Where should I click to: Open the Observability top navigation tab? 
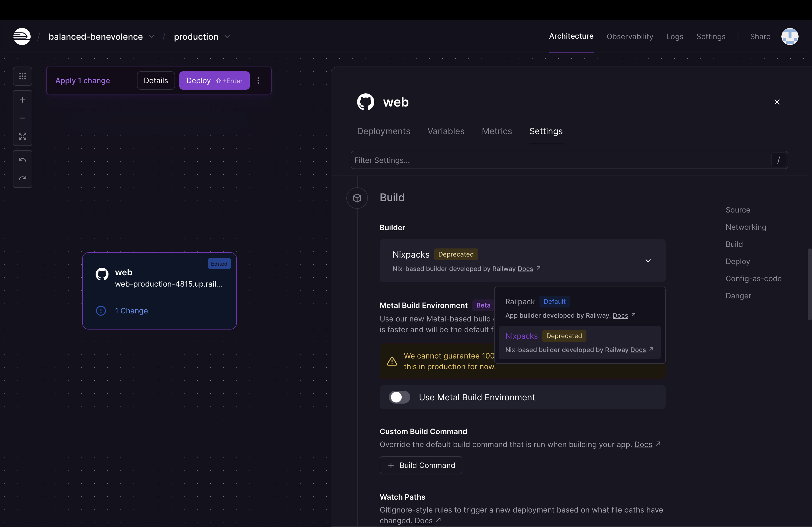point(629,36)
